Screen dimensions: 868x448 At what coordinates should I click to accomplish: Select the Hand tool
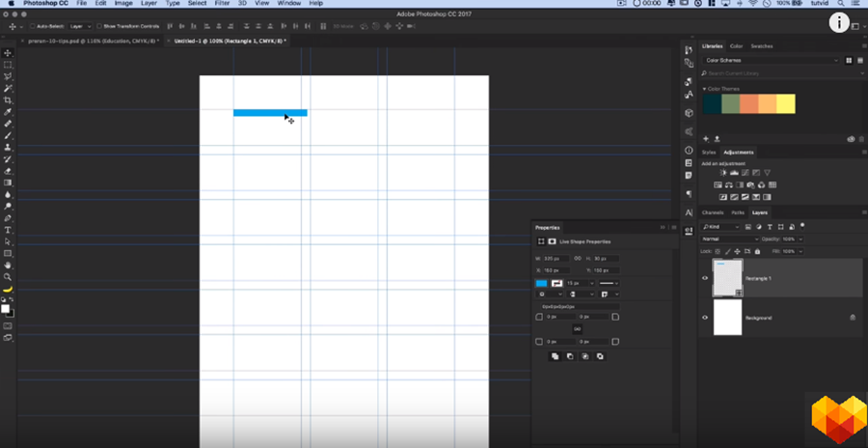pyautogui.click(x=8, y=265)
